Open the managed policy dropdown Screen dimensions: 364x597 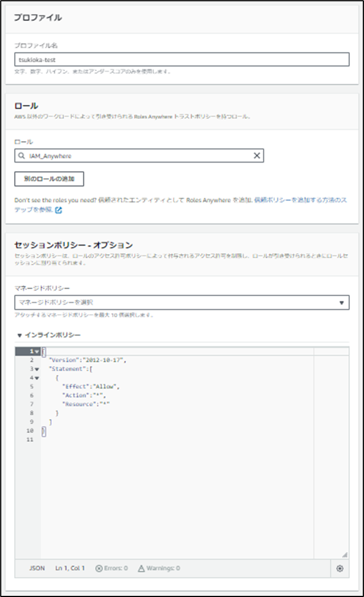click(182, 302)
